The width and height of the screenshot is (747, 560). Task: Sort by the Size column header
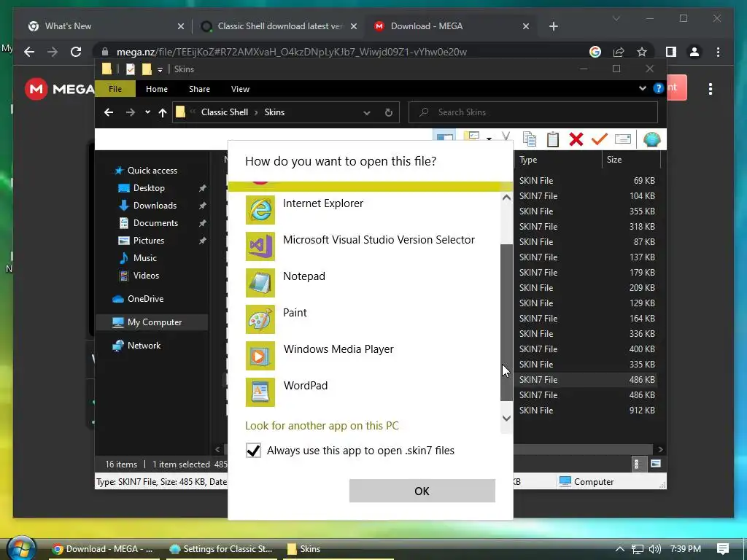[x=631, y=160]
